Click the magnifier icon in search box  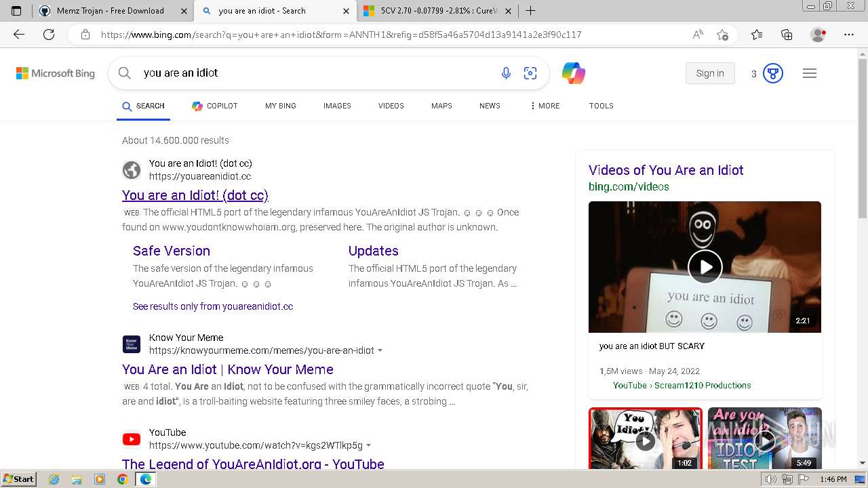click(125, 73)
